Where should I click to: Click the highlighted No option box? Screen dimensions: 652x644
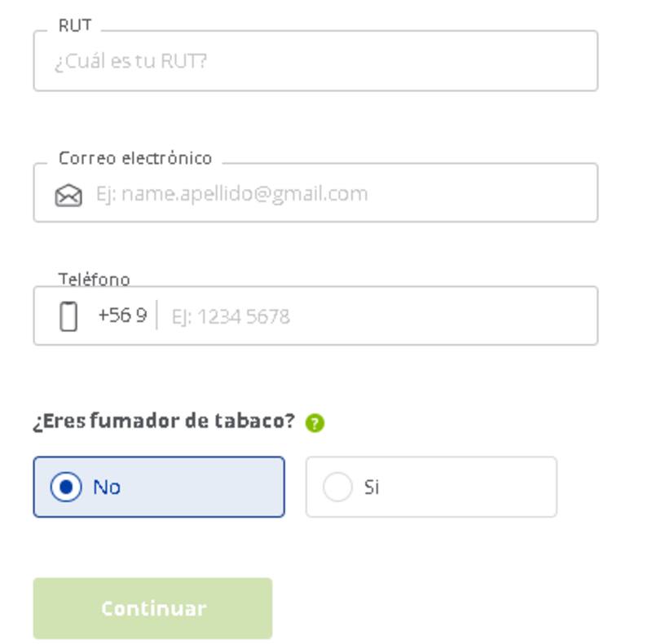(159, 487)
